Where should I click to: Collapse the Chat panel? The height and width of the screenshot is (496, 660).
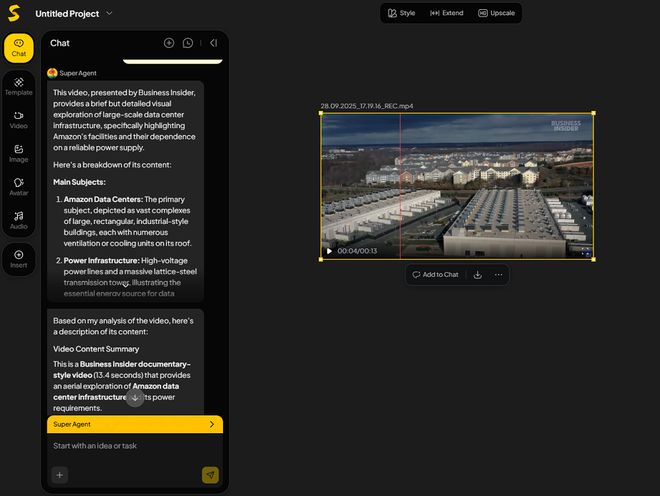(x=213, y=43)
